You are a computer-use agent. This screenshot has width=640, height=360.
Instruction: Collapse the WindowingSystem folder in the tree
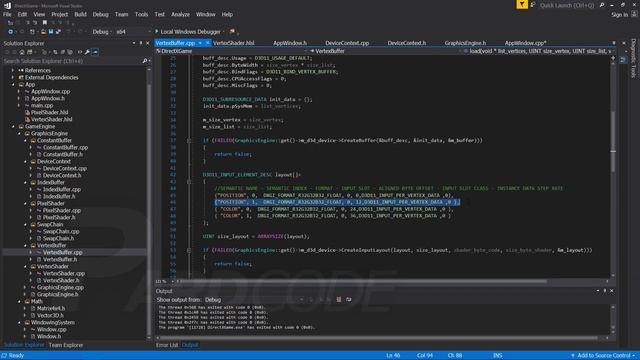[19, 322]
